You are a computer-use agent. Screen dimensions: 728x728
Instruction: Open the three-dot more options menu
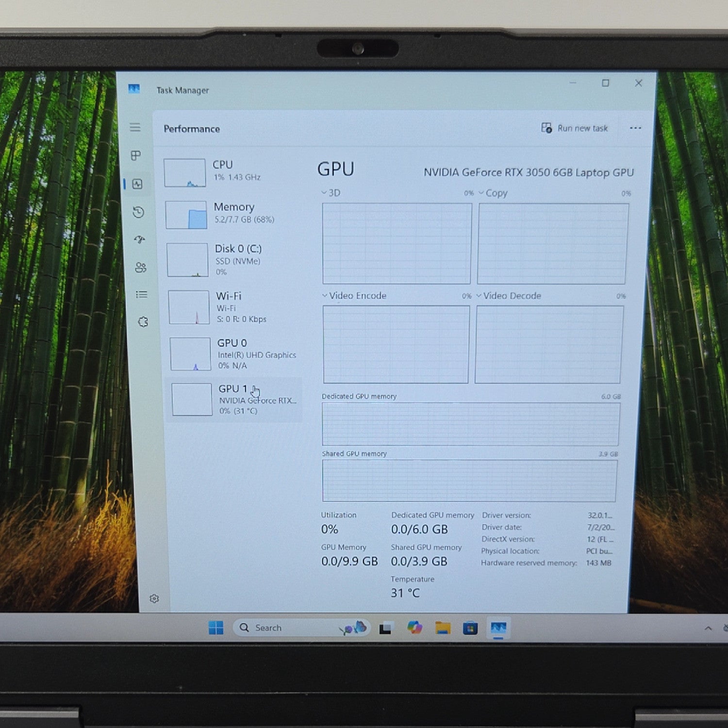tap(635, 128)
